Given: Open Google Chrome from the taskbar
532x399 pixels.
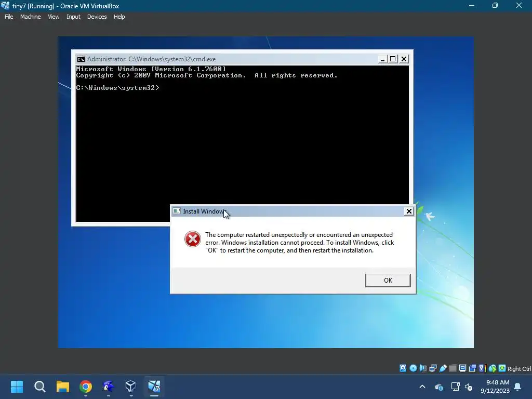Looking at the screenshot, I should coord(86,387).
